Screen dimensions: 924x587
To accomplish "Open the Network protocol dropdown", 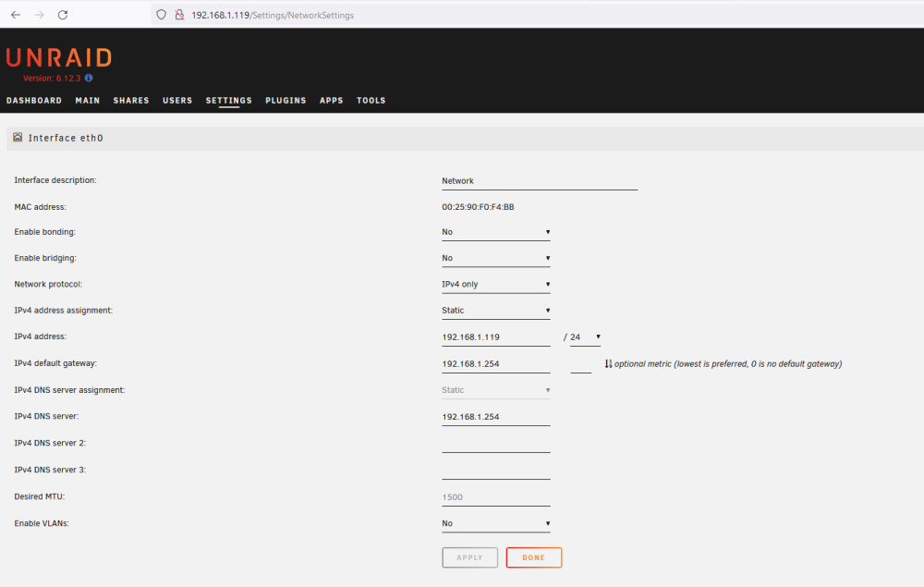I will click(495, 284).
